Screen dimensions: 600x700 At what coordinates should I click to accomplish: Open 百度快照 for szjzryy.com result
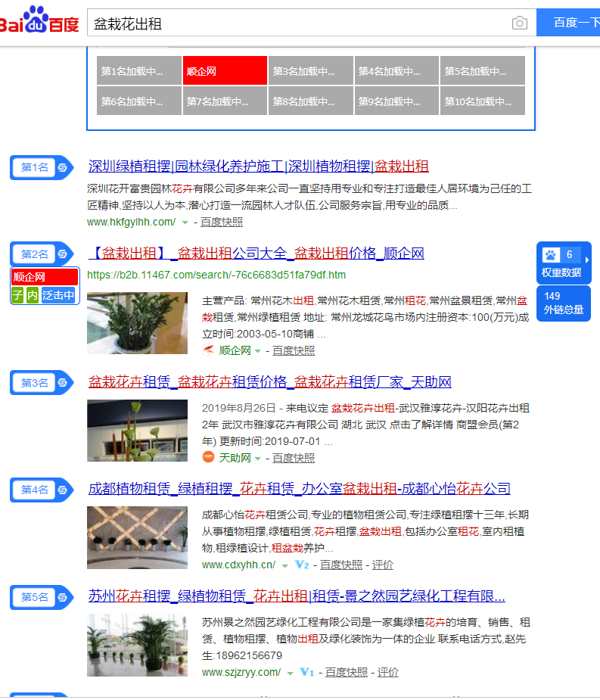(x=347, y=672)
